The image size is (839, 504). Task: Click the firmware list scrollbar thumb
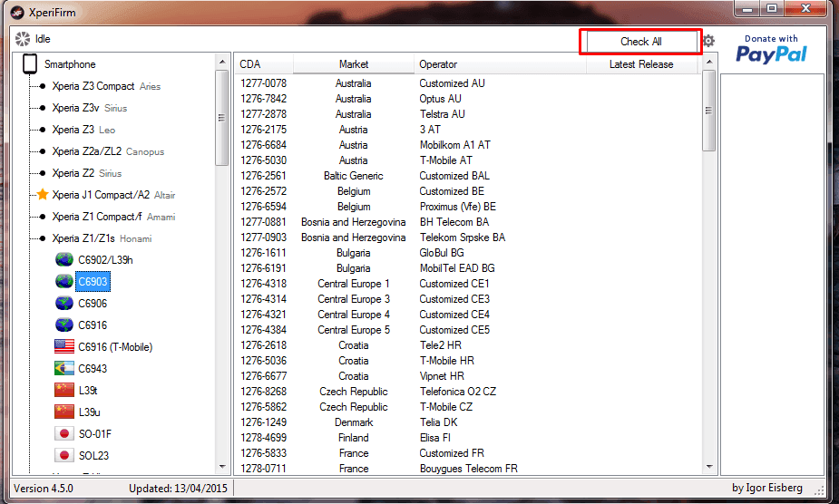709,111
